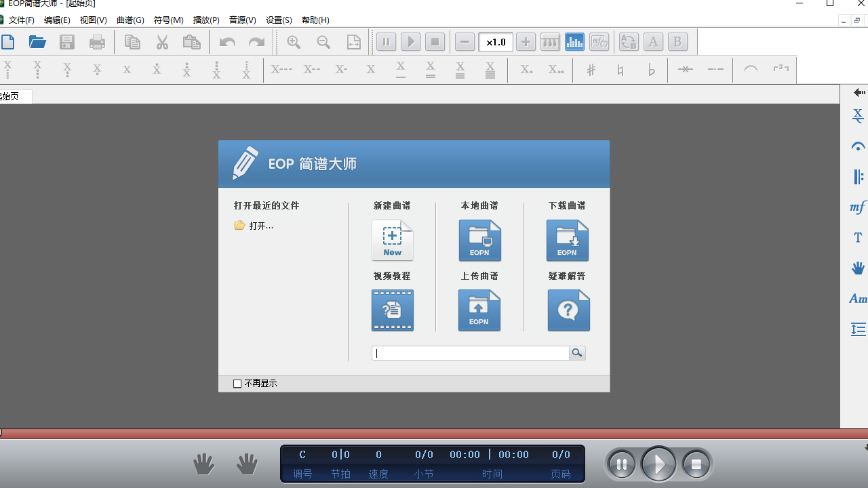Open the 播放(P) menu
The height and width of the screenshot is (488, 868).
[x=206, y=20]
